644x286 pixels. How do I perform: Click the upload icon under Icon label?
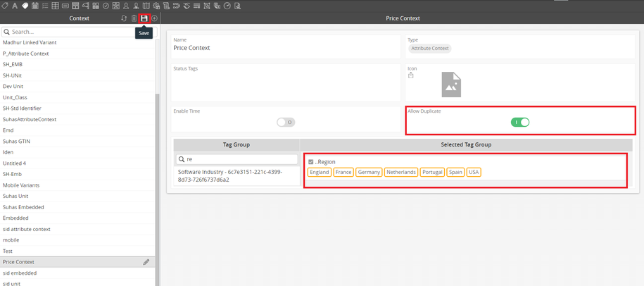[x=411, y=75]
